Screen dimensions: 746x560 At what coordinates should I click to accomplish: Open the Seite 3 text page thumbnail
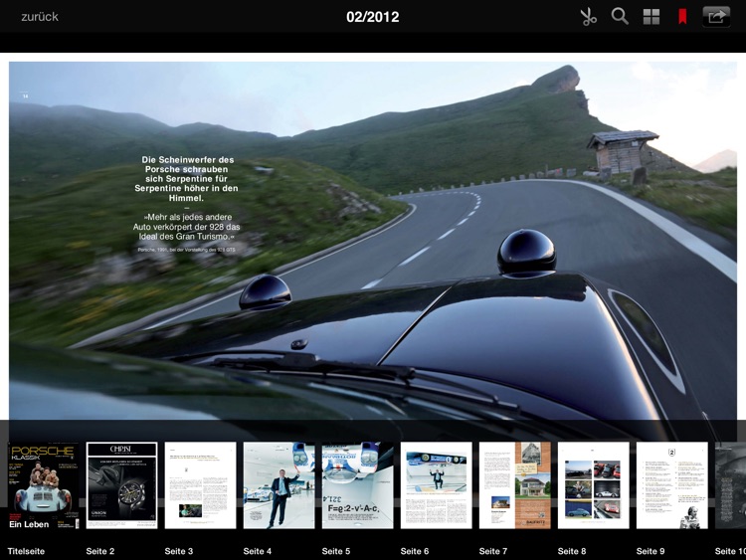200,485
